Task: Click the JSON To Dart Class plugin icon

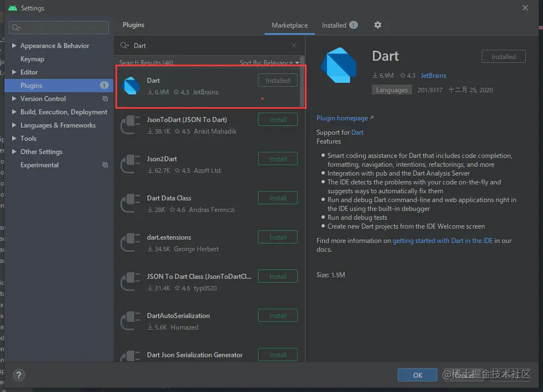Action: 130,282
